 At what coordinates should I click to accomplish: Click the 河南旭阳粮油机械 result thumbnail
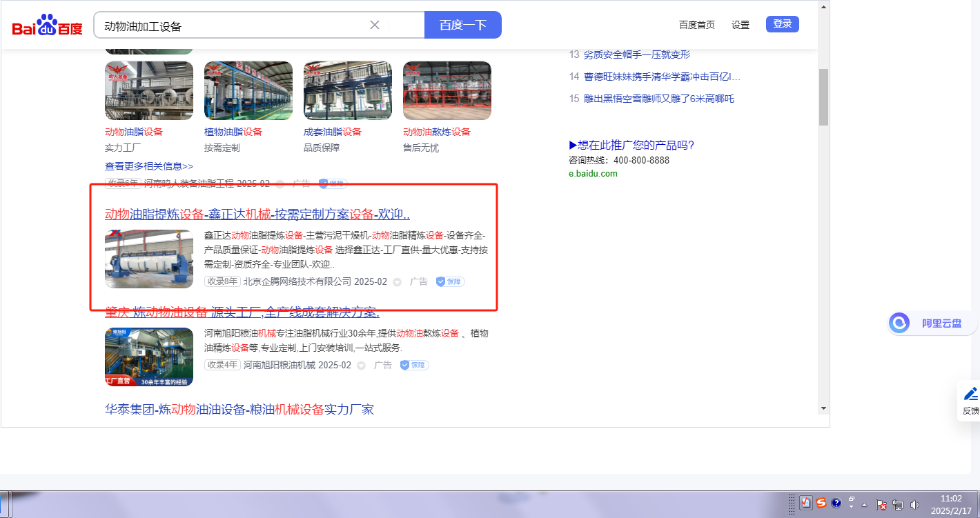coord(149,357)
